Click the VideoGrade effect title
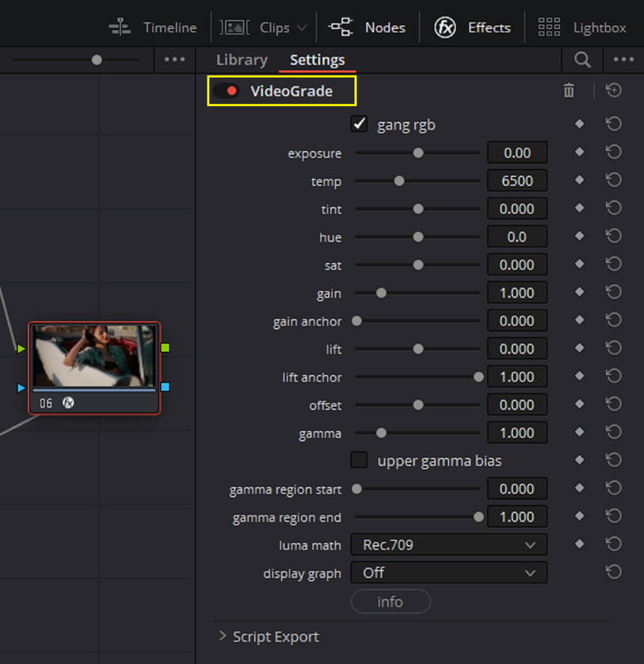 (x=291, y=91)
